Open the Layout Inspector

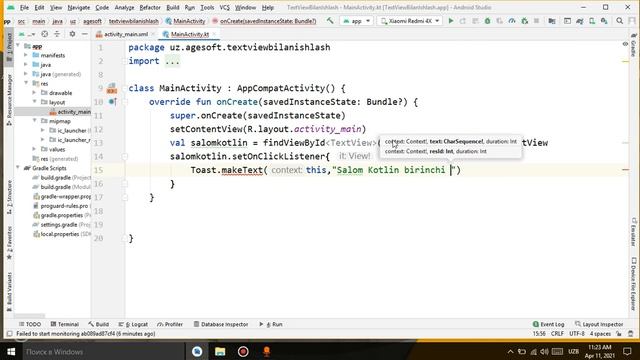pos(599,324)
